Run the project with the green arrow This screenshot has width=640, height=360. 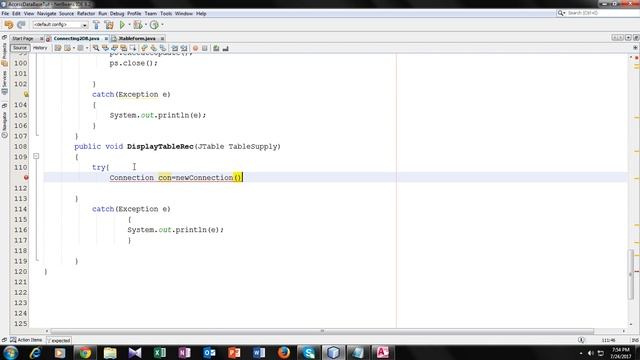coord(122,25)
